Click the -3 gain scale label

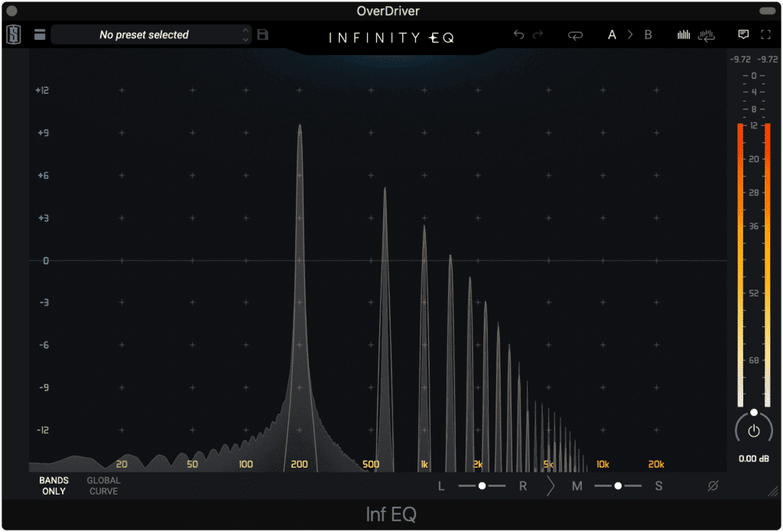(44, 303)
